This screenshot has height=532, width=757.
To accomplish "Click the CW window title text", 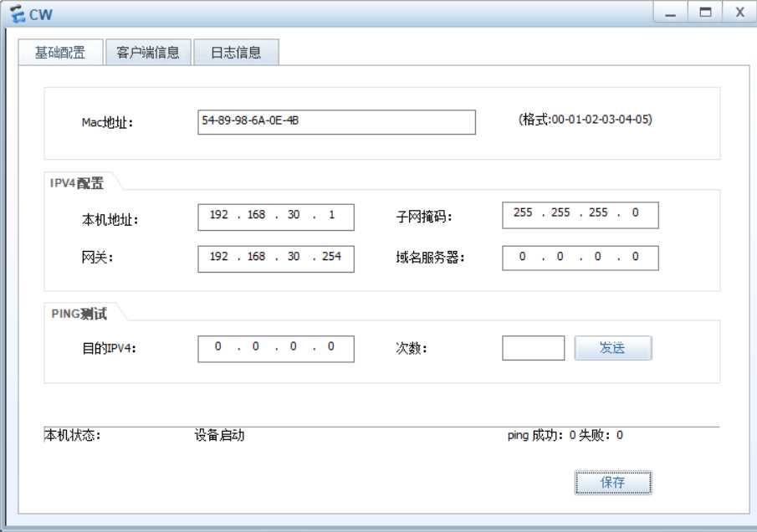I will click(40, 14).
